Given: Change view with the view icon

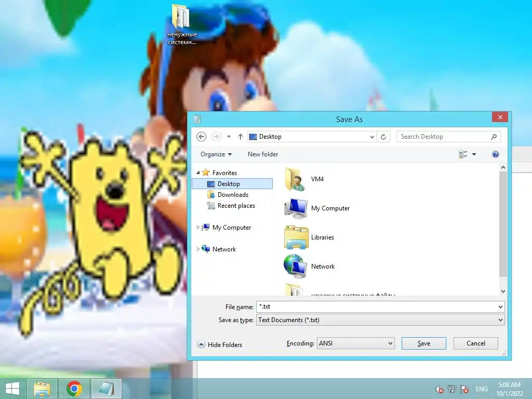Looking at the screenshot, I should pyautogui.click(x=463, y=154).
